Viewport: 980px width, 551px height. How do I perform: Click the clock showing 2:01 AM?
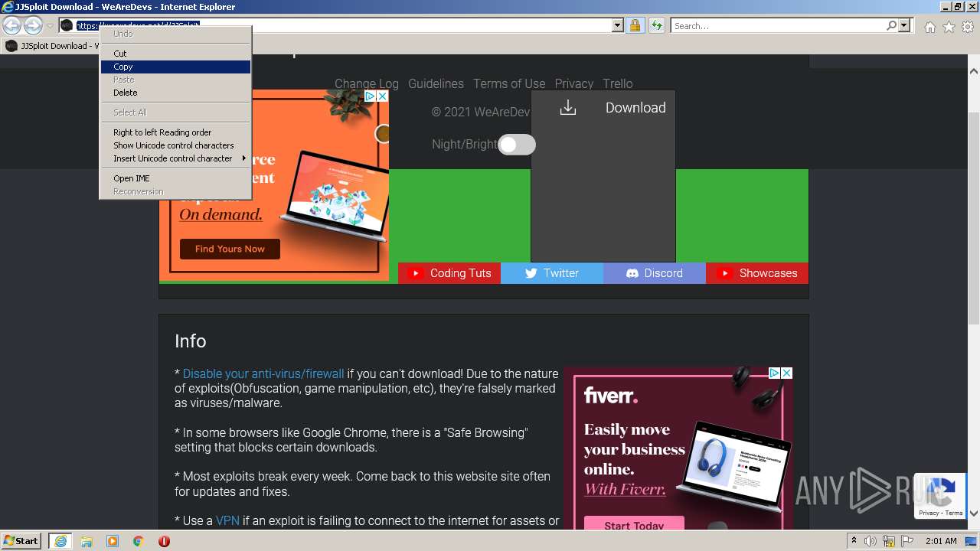click(941, 541)
